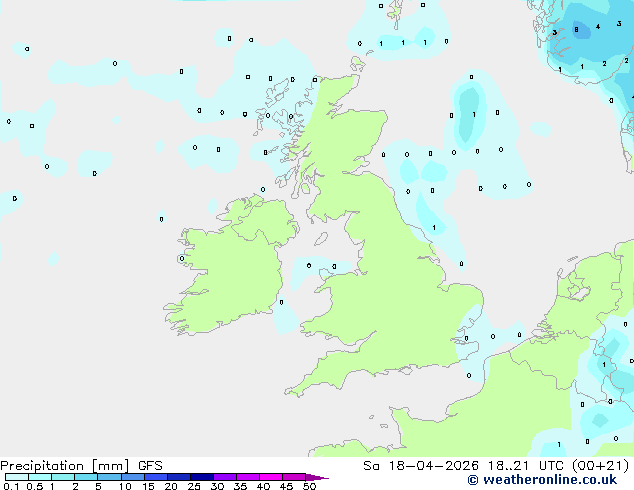The width and height of the screenshot is (634, 490).
Task: Click the 25–30 mm dark navy legend box
Action: (x=202, y=477)
